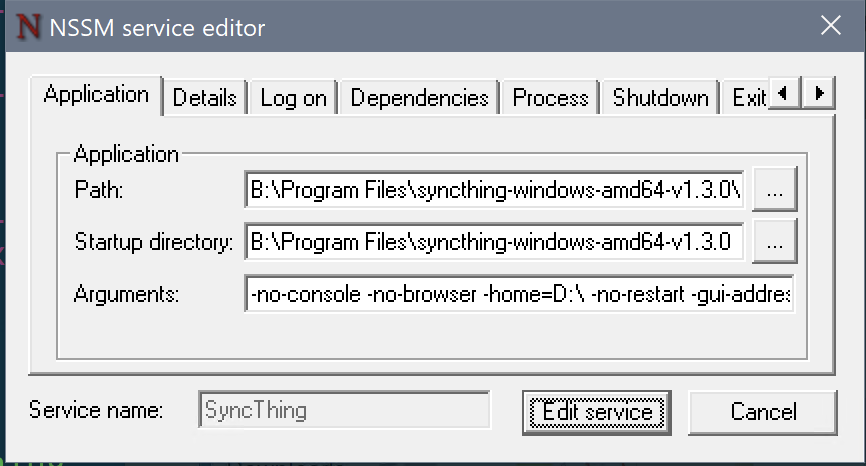Image resolution: width=866 pixels, height=466 pixels.
Task: Select the Dependencies tab
Action: [419, 98]
